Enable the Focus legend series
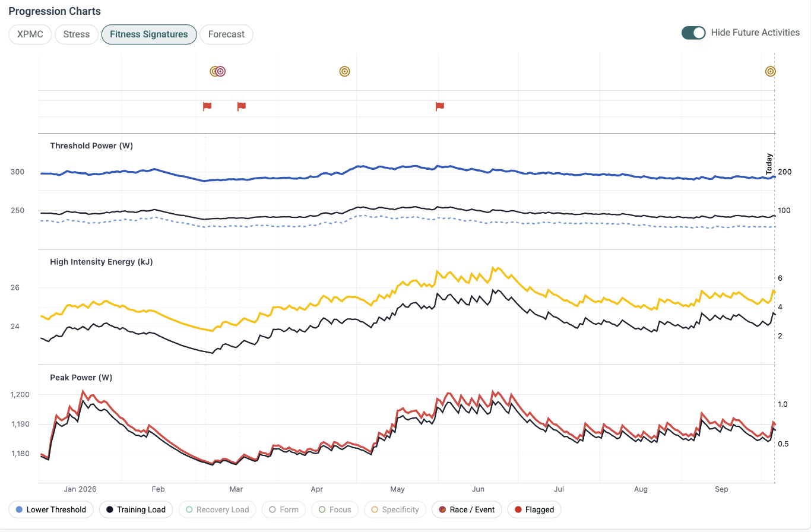Screen dimensions: 811x532 (x=335, y=509)
